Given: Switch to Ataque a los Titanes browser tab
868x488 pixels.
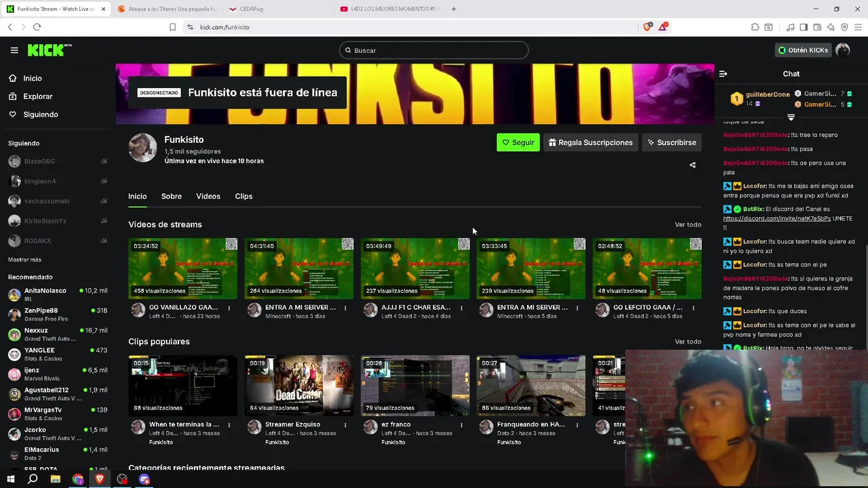Looking at the screenshot, I should tap(167, 9).
